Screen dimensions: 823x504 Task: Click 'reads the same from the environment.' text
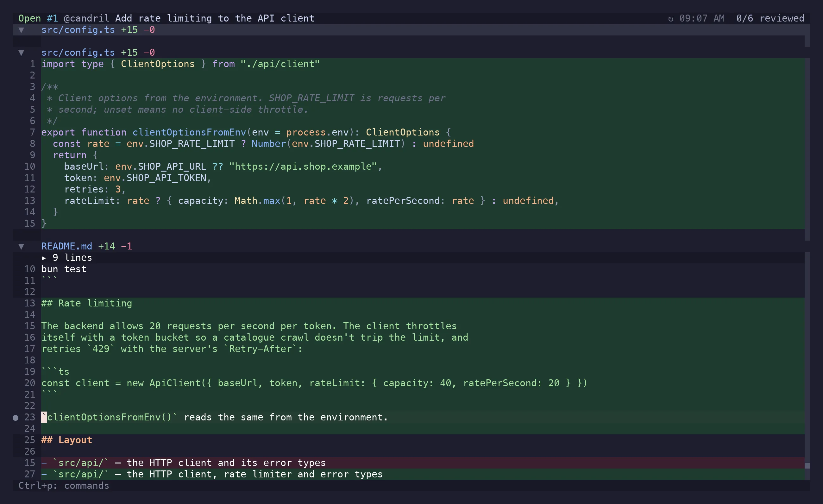[x=286, y=418]
